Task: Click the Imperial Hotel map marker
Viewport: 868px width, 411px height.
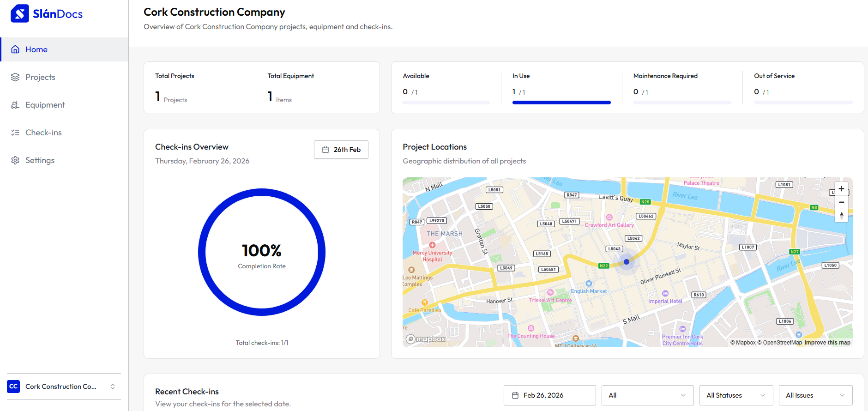Action: click(665, 294)
